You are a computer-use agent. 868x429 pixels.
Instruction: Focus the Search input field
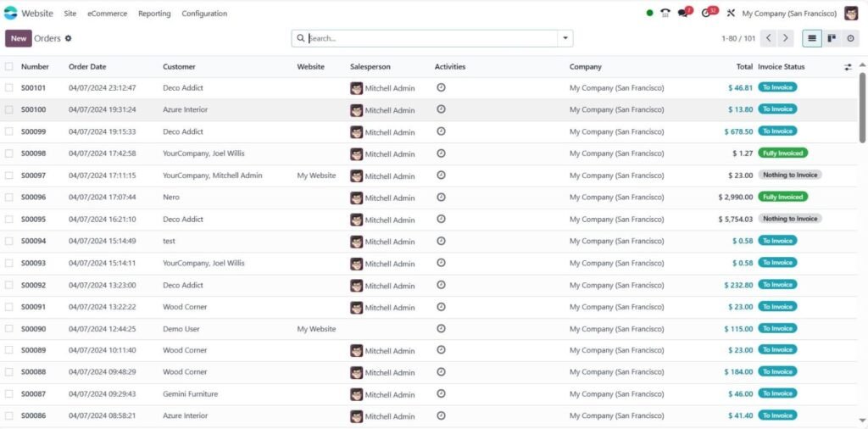point(431,38)
